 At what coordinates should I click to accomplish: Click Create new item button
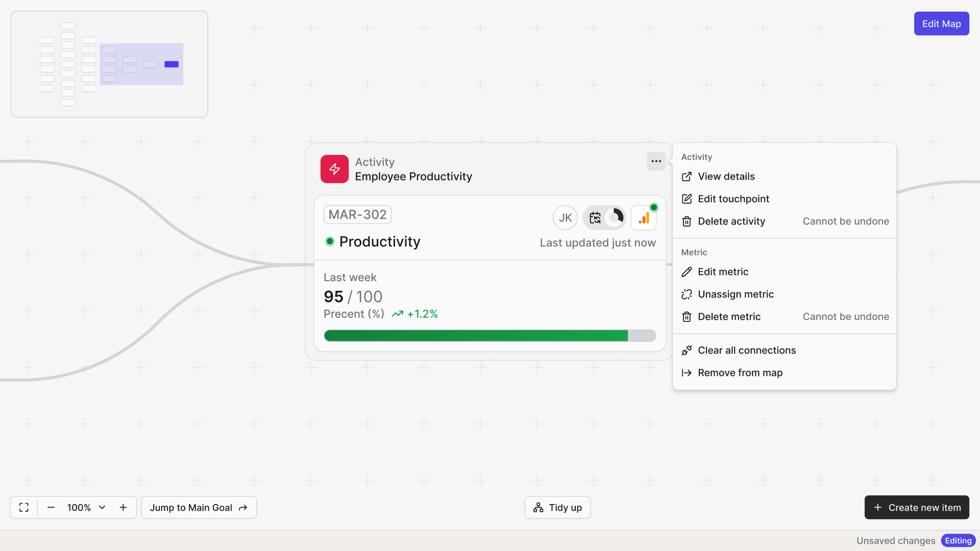(917, 507)
